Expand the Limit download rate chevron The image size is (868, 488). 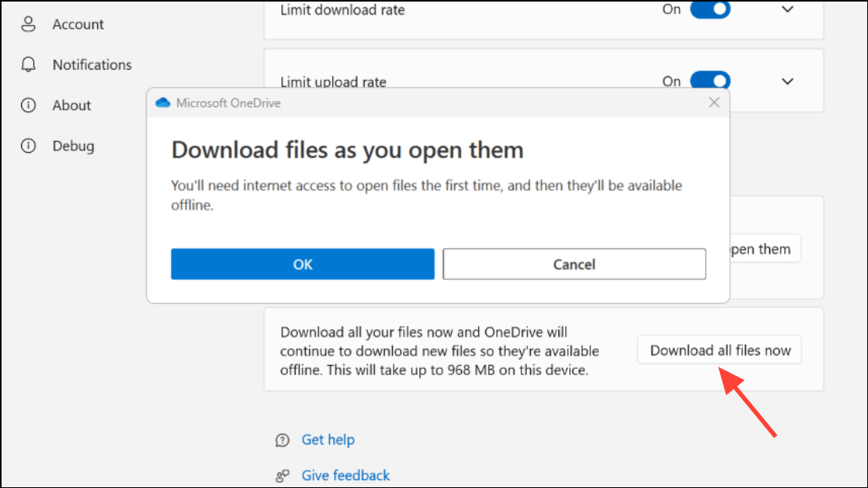(787, 9)
